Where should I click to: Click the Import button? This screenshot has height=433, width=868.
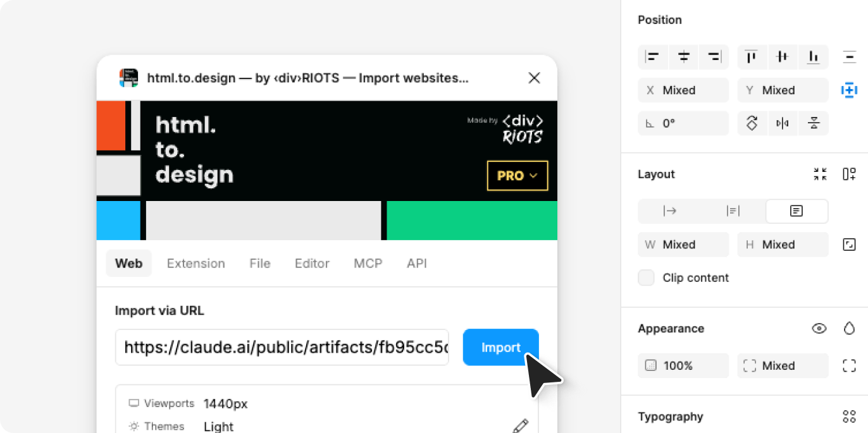[x=500, y=347]
